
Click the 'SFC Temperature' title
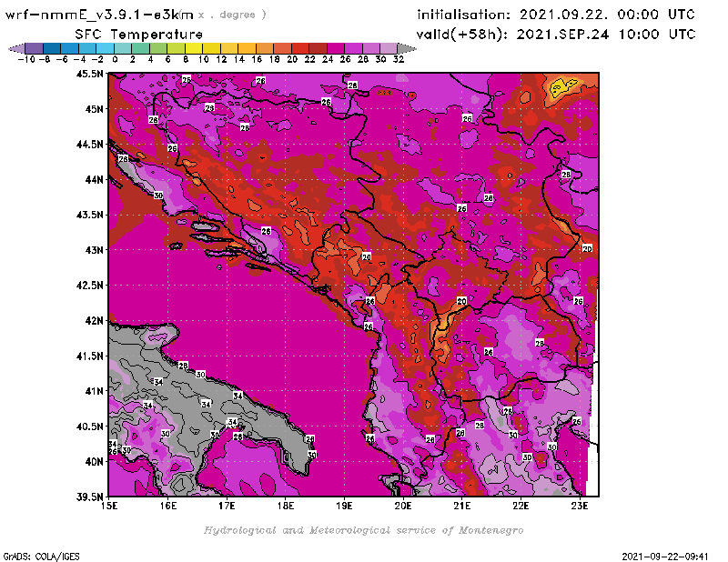pyautogui.click(x=139, y=35)
